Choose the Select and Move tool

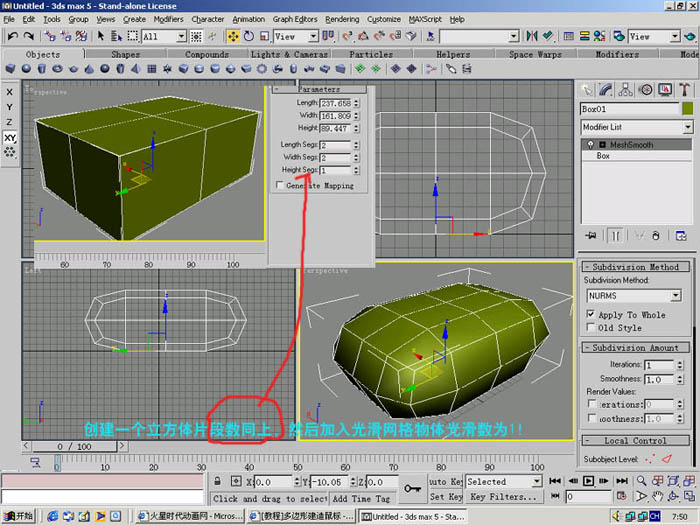click(233, 36)
